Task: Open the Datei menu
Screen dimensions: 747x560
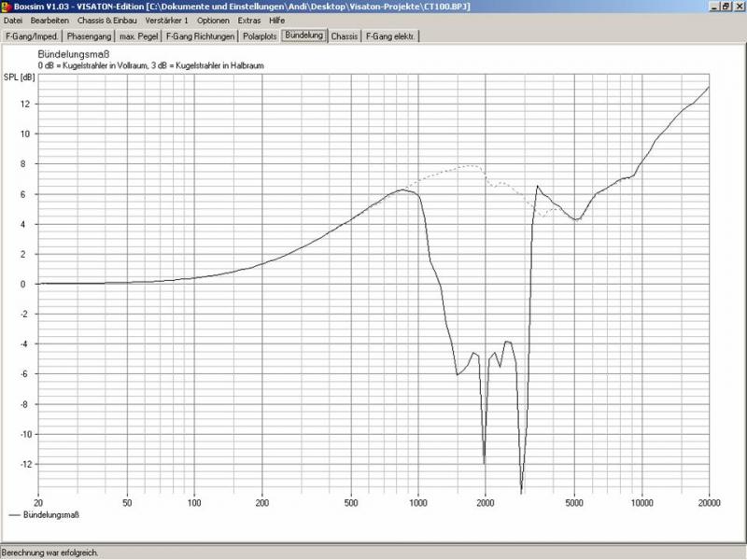Action: [x=13, y=21]
